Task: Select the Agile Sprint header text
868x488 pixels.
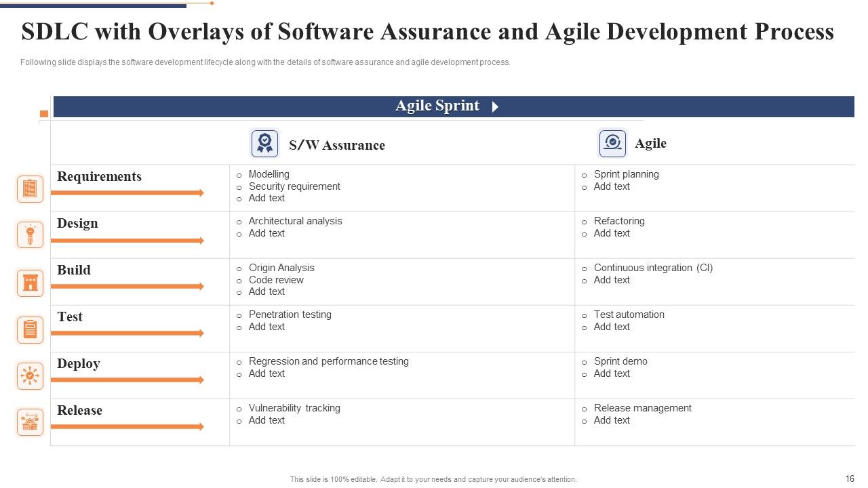Action: [x=437, y=106]
